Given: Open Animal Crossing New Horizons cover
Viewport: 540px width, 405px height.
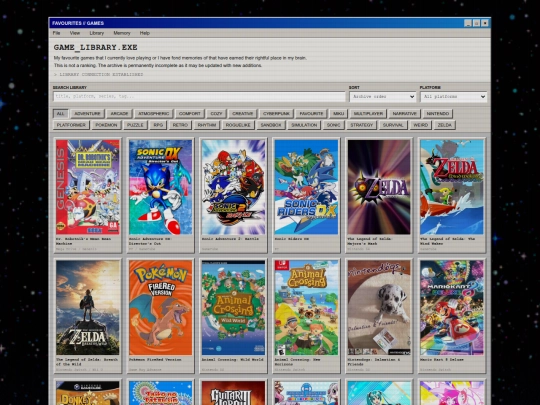Looking at the screenshot, I should [306, 308].
